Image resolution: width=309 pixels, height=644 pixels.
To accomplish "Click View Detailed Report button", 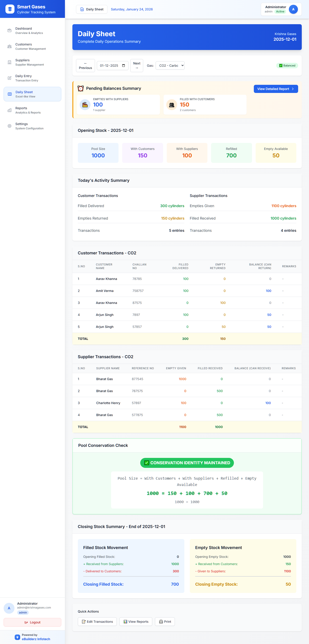I will coord(276,89).
